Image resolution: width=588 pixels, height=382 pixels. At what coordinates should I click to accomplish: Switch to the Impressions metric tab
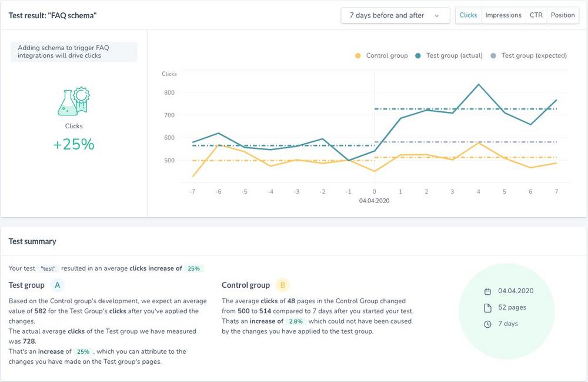point(503,15)
